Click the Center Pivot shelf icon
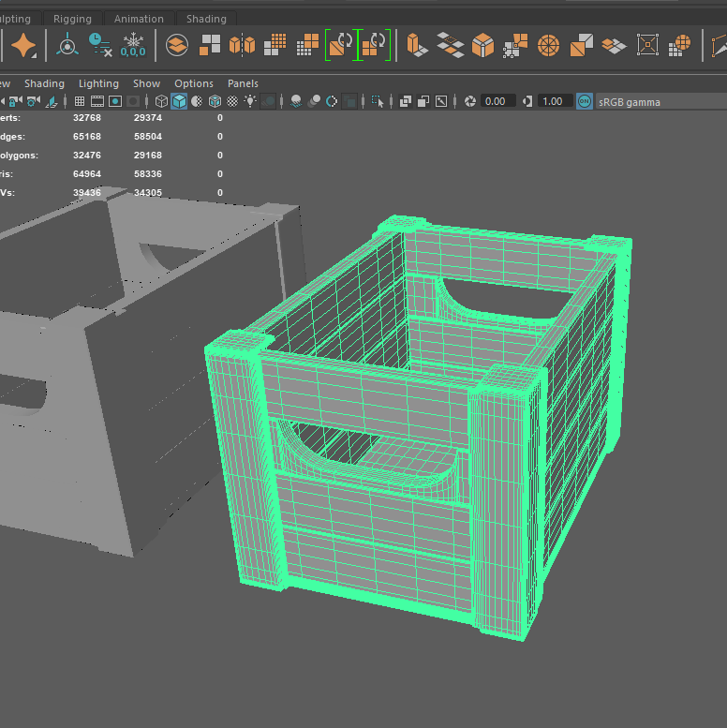Viewport: 727px width, 728px height. [x=68, y=44]
